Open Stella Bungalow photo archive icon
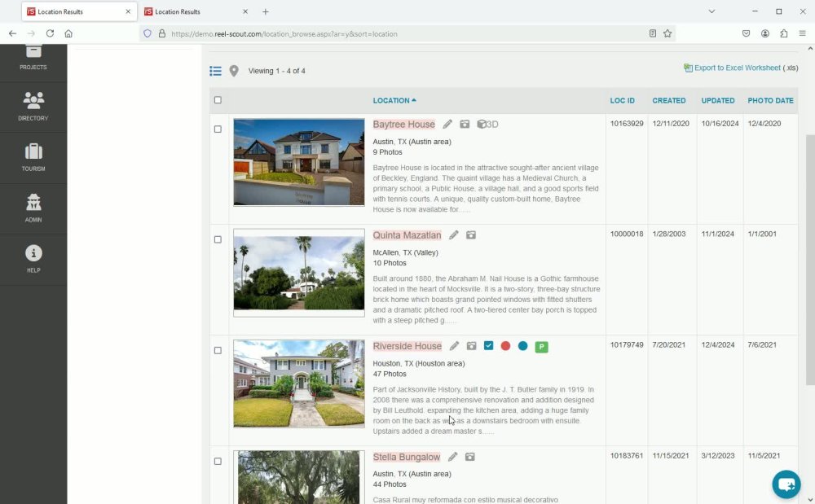This screenshot has height=504, width=815. pos(470,457)
